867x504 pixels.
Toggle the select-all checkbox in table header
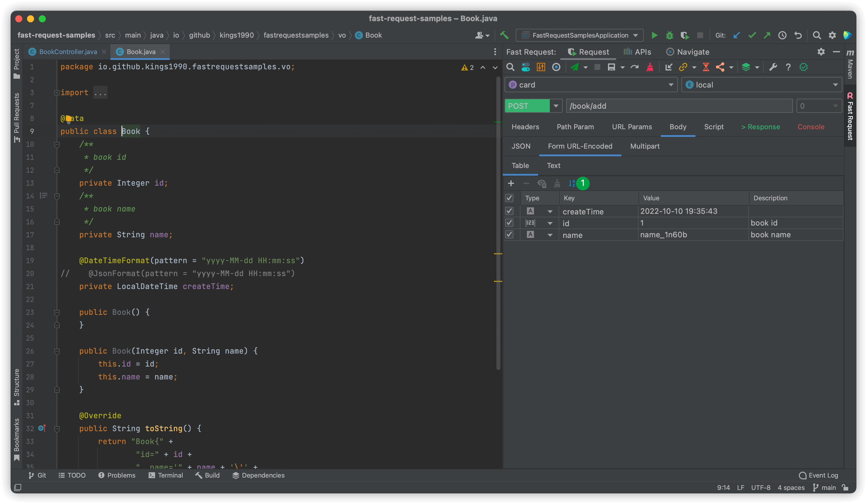click(509, 198)
